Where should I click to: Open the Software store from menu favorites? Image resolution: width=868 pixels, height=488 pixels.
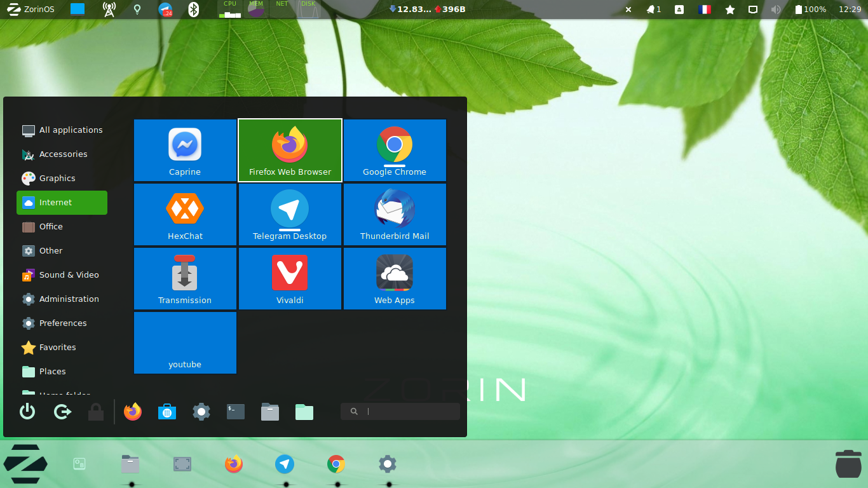[167, 412]
